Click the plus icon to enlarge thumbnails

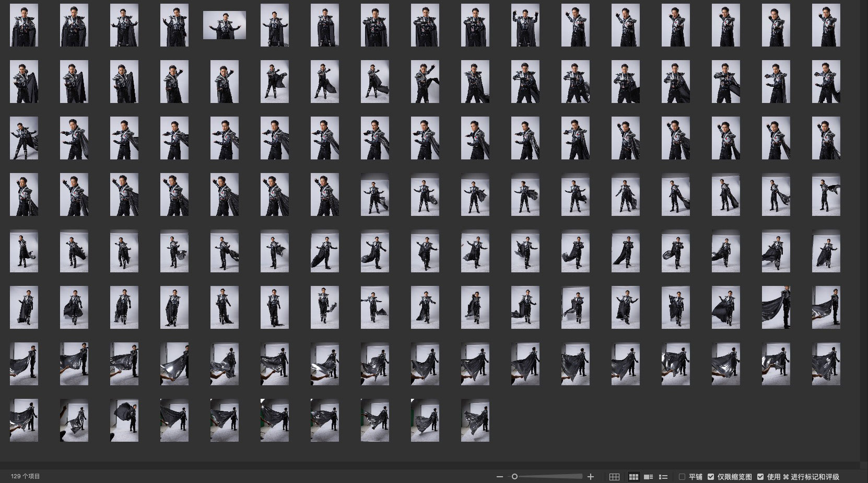click(x=591, y=477)
